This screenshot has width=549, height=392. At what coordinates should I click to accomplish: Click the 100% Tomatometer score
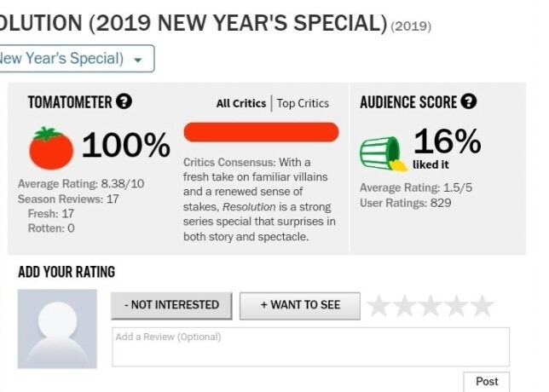[x=126, y=145]
